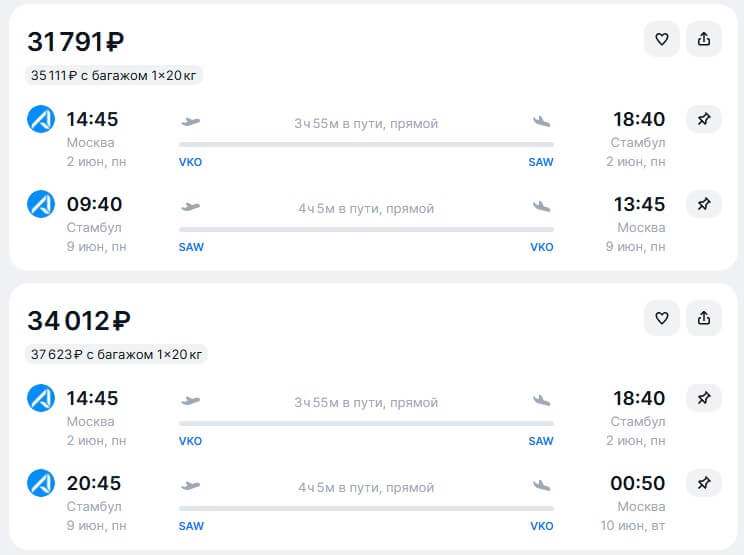This screenshot has width=744, height=555.
Task: Click flight progress bar of 20:45 flight
Action: [366, 509]
